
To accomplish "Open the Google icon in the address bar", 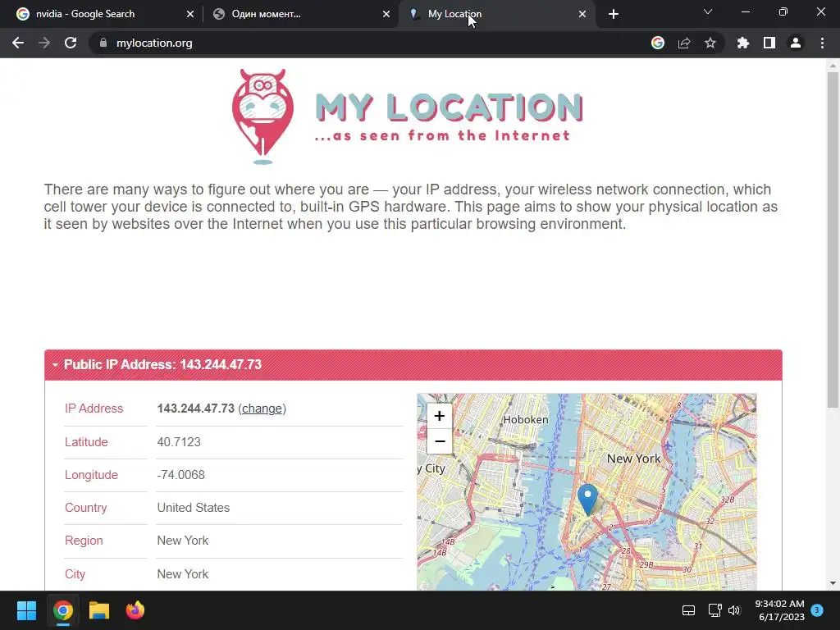I will 658,43.
